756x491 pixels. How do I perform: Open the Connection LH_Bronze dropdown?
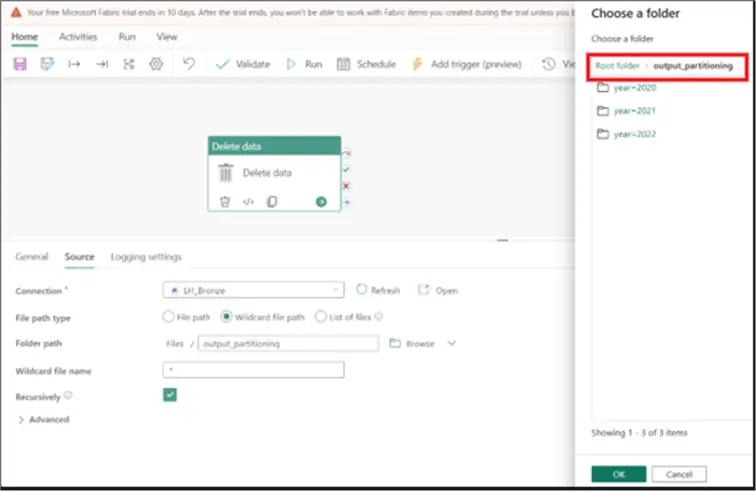tap(254, 290)
